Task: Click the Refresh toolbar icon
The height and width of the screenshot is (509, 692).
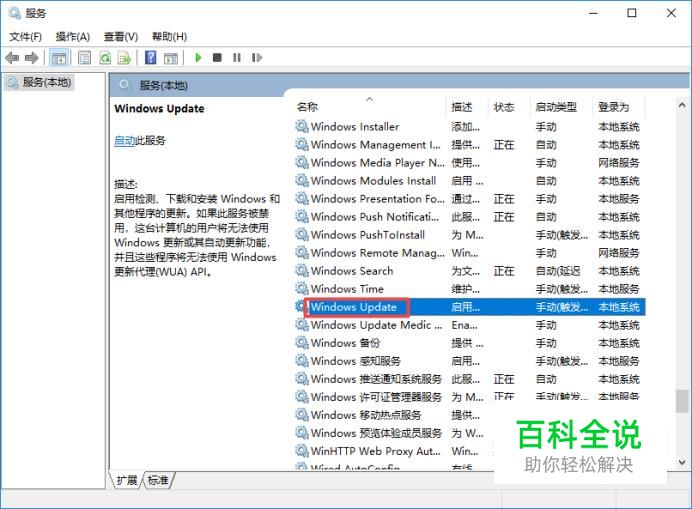Action: (x=105, y=58)
